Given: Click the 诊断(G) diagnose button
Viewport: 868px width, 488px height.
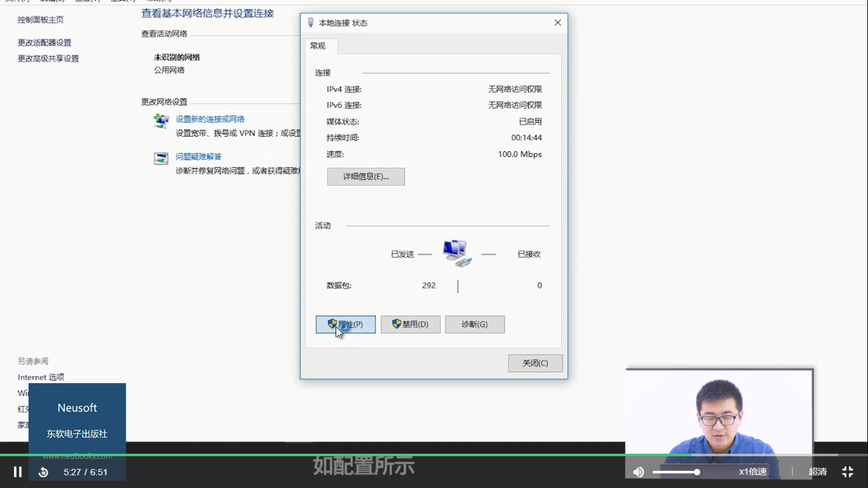Looking at the screenshot, I should point(475,324).
